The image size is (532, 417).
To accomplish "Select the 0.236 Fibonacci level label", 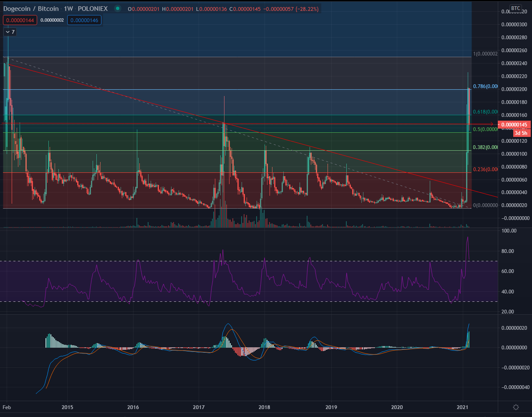I will click(x=485, y=169).
